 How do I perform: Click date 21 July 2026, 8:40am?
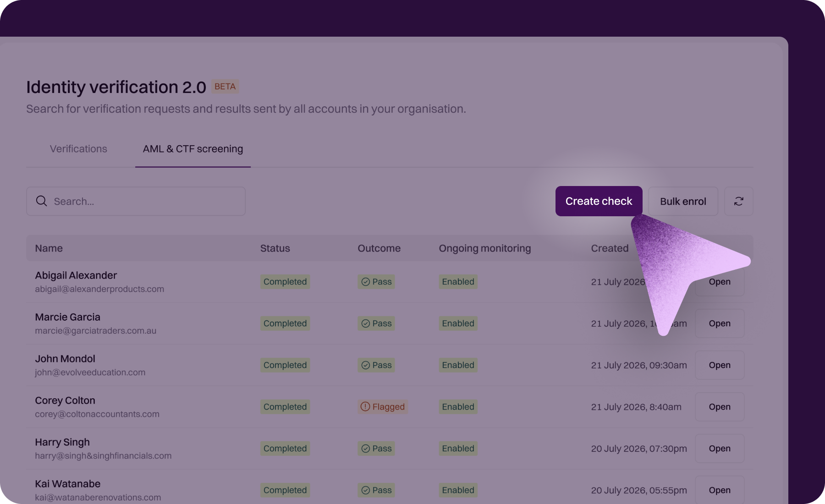pos(636,407)
